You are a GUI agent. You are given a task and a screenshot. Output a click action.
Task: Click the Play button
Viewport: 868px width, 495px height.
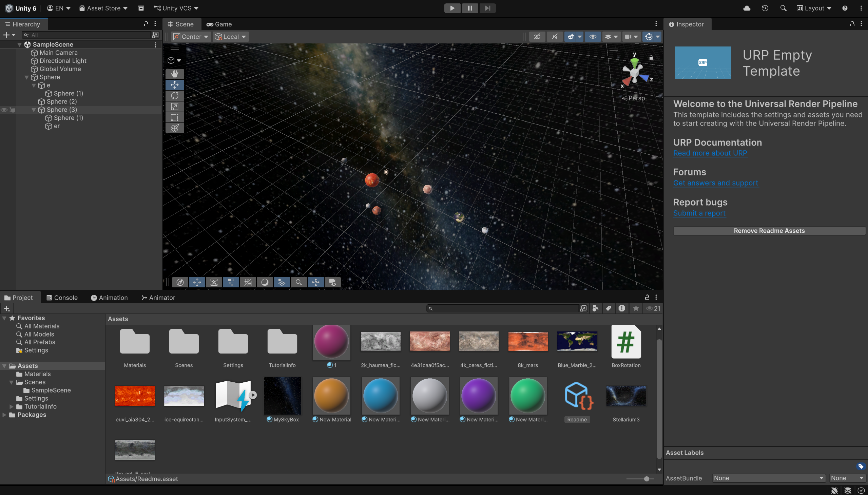tap(452, 8)
